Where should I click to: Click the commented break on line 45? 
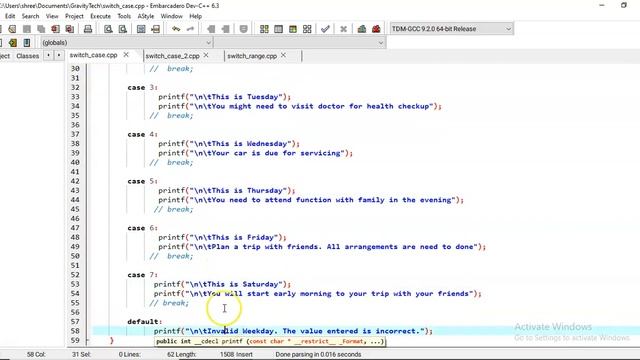pyautogui.click(x=173, y=209)
